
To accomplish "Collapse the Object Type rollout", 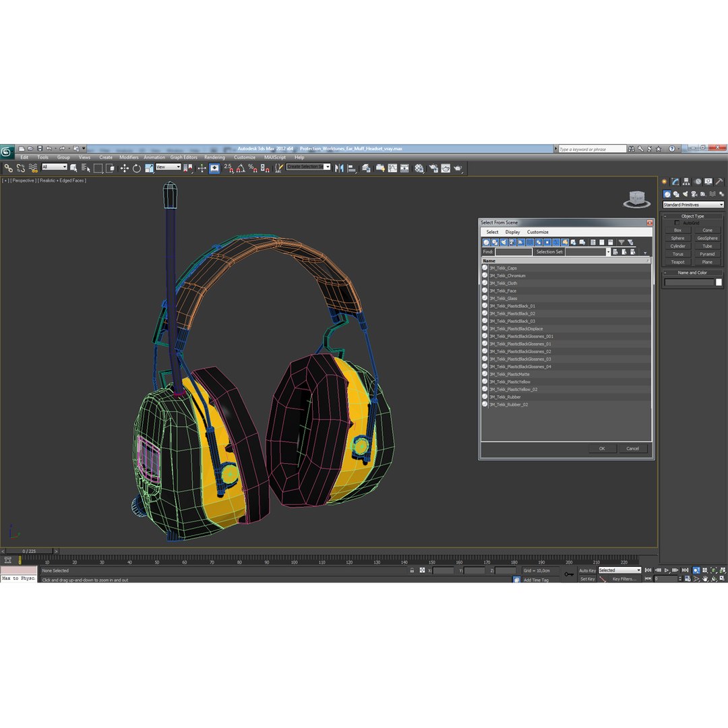I will tap(692, 216).
